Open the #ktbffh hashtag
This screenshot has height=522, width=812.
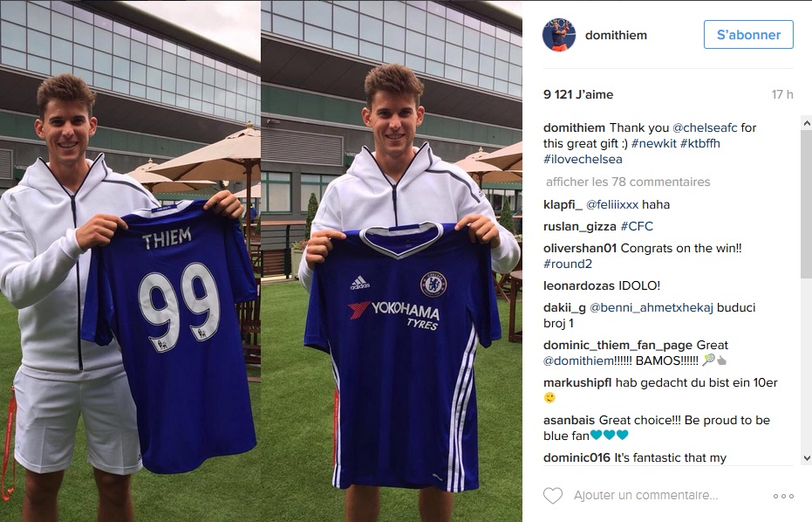[x=699, y=143]
